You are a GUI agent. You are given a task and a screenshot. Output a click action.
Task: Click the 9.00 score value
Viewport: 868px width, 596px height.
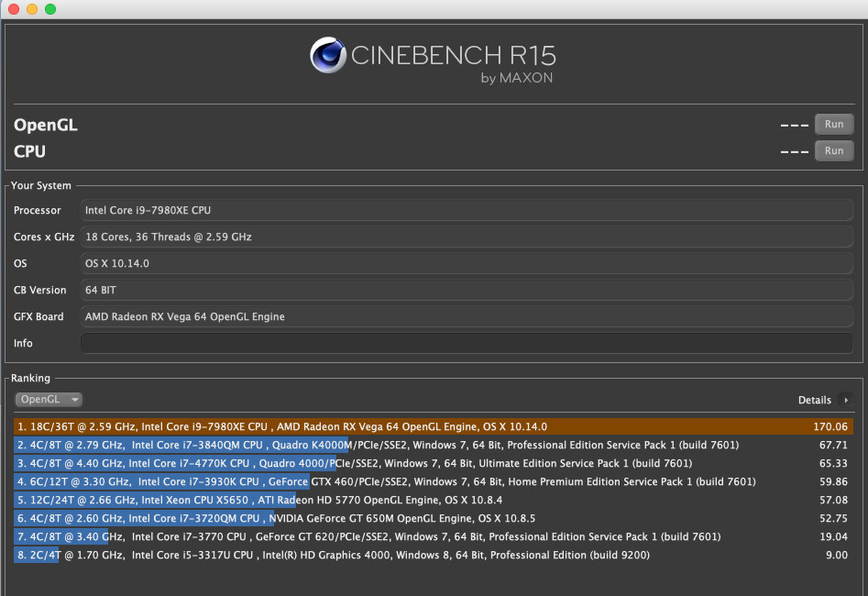click(x=837, y=555)
